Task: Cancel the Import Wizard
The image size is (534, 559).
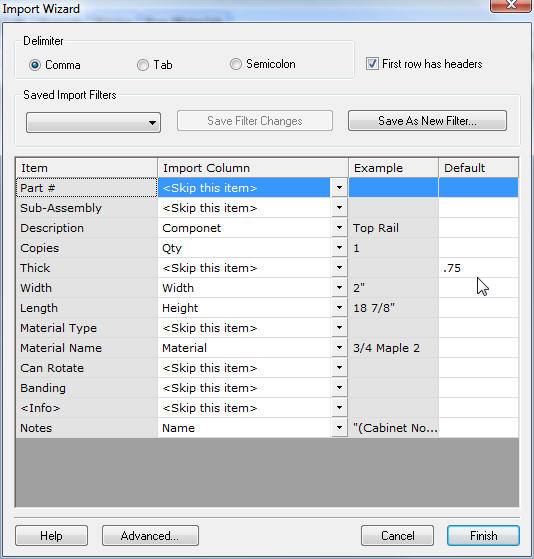Action: 397,535
